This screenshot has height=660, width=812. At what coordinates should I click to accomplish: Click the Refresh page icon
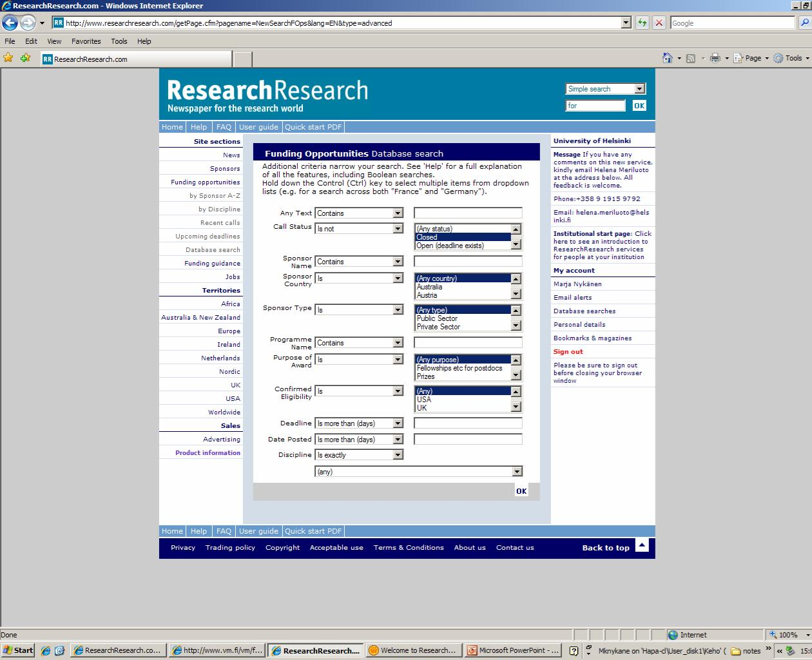coord(642,23)
